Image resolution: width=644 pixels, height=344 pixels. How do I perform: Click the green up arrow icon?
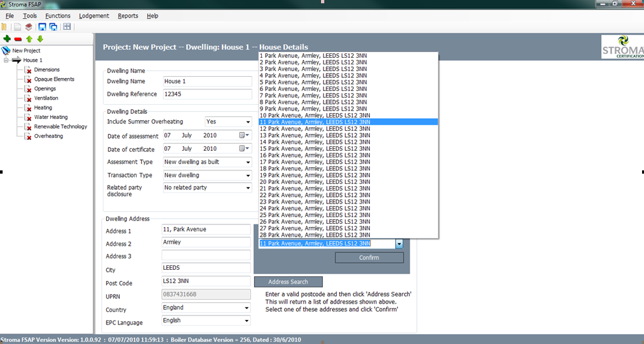(29, 39)
